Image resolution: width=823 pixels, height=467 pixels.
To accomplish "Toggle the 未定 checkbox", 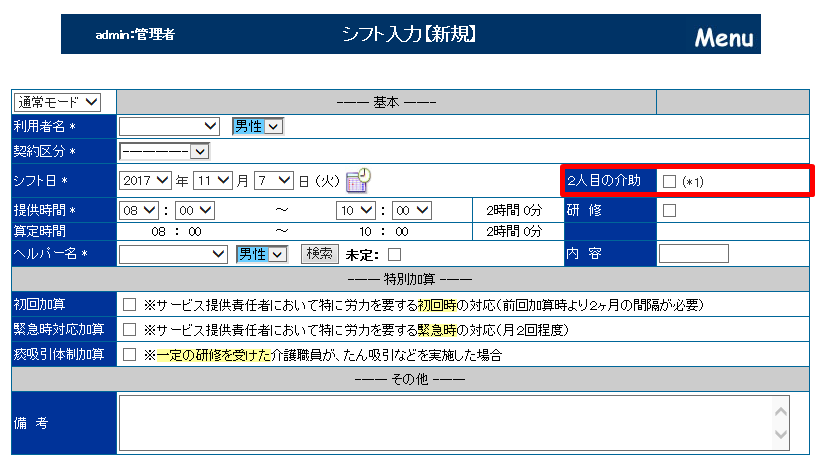I will 394,254.
